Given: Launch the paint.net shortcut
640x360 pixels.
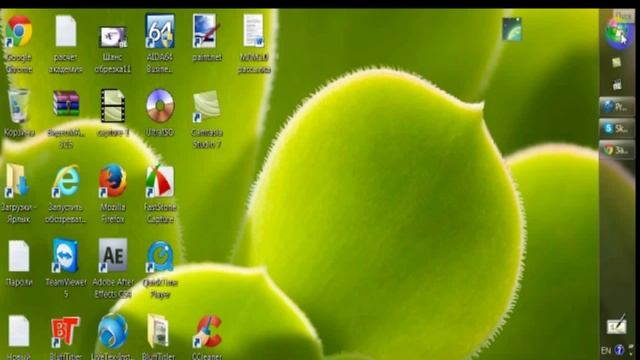Looking at the screenshot, I should [206, 31].
